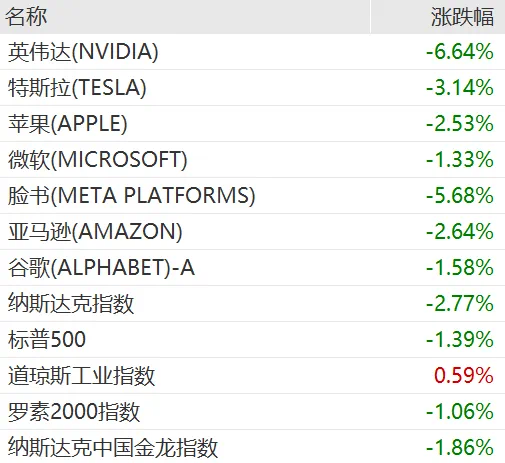
Task: Click the -2.77% Nasdaq index value
Action: [x=460, y=304]
